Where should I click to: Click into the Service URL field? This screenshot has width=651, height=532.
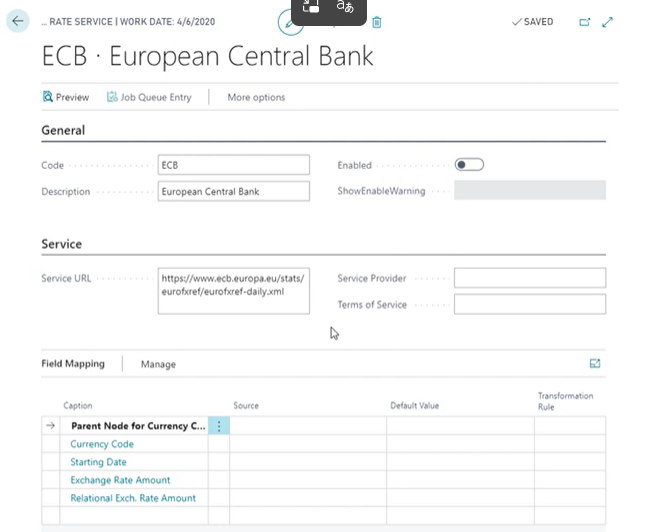[234, 291]
